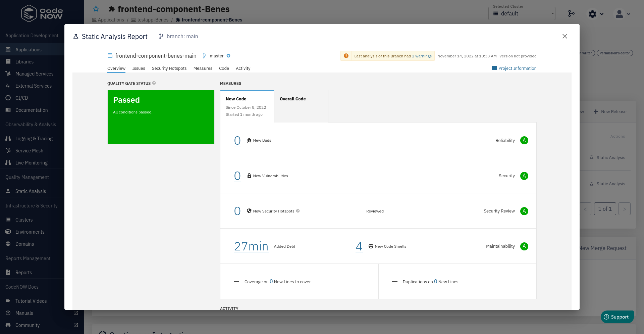Select the Overall Code measures tab
The height and width of the screenshot is (334, 644).
coord(301,106)
